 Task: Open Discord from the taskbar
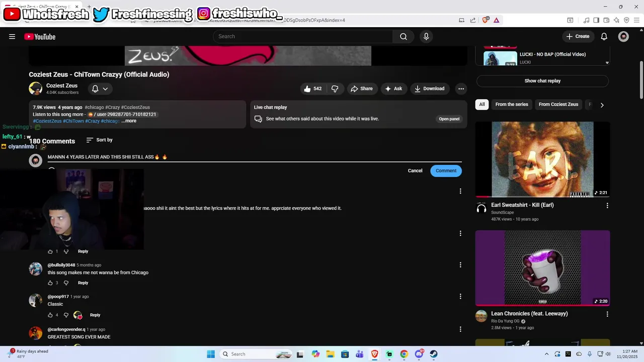(x=419, y=354)
